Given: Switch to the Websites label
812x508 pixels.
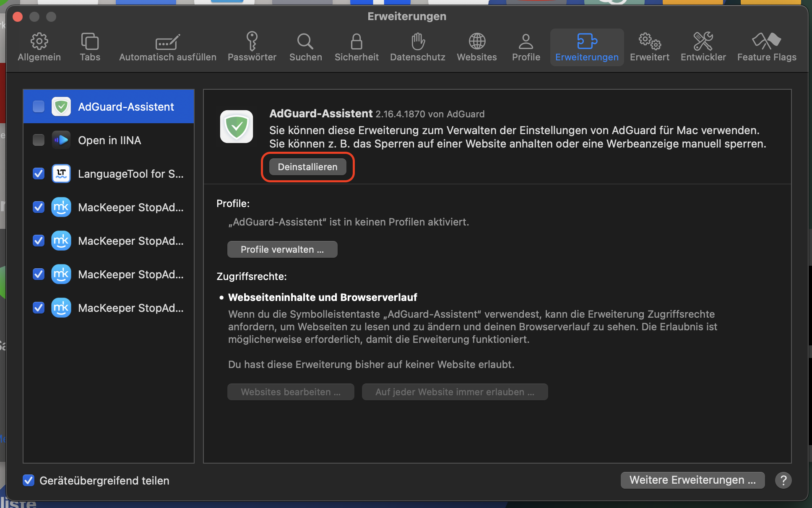Looking at the screenshot, I should point(477,57).
